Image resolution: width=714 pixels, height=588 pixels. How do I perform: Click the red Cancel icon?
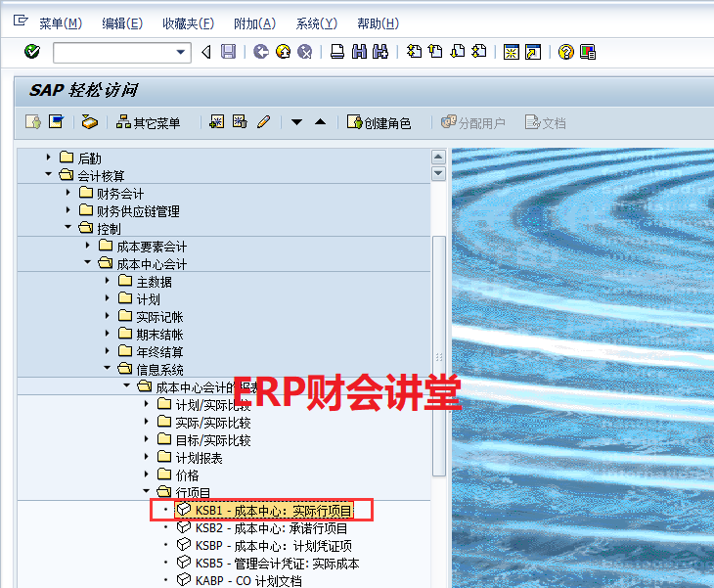click(x=305, y=52)
